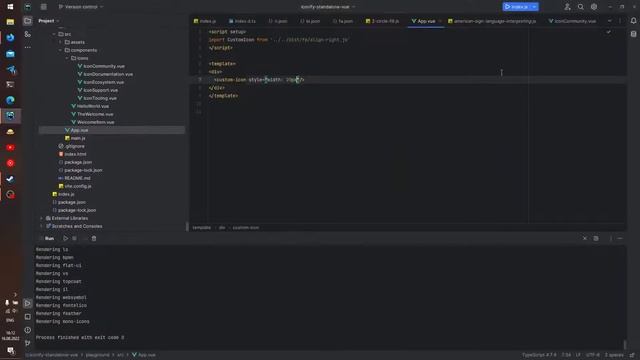Open the notifications bell icon
Viewport: 640px width, 360px height.
(x=633, y=21)
